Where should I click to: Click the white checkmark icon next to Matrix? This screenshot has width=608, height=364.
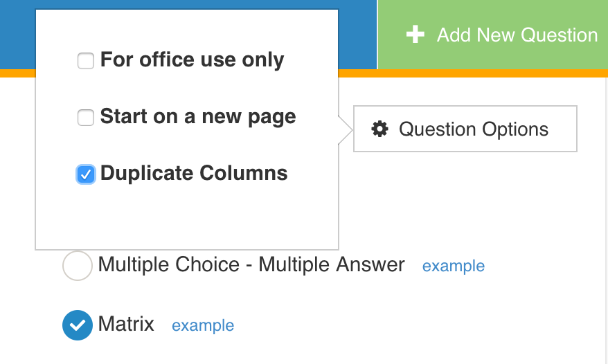pos(78,325)
